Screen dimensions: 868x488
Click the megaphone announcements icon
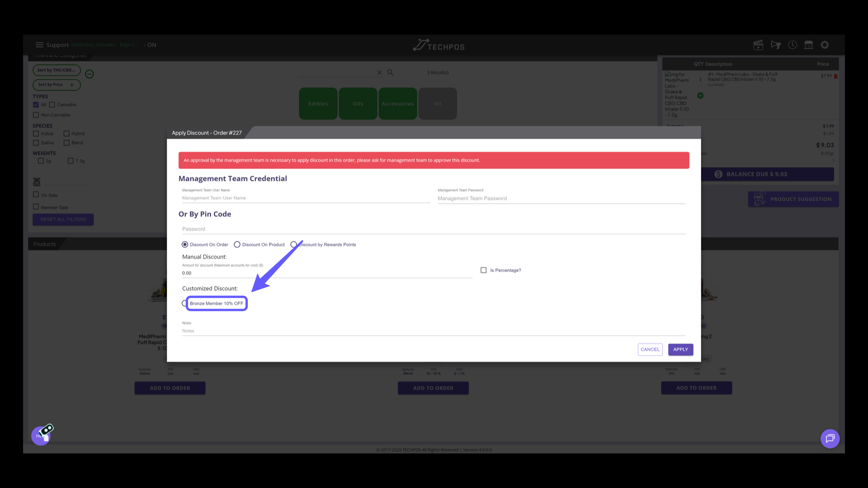[776, 45]
